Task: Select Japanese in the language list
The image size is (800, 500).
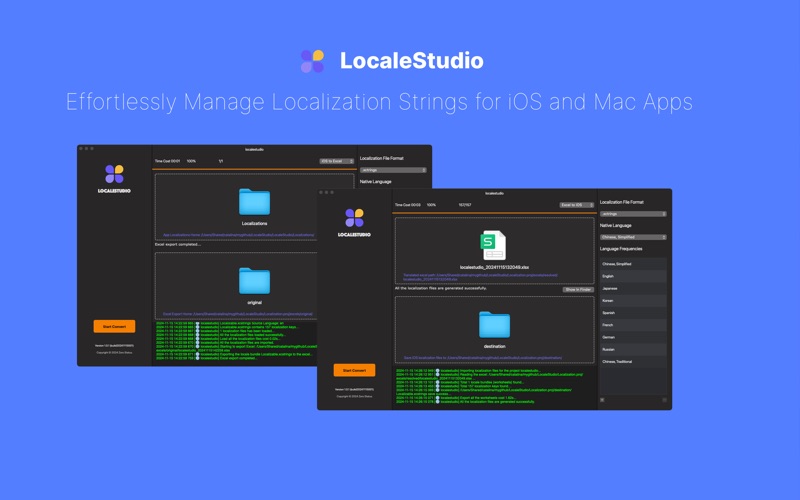Action: click(633, 288)
